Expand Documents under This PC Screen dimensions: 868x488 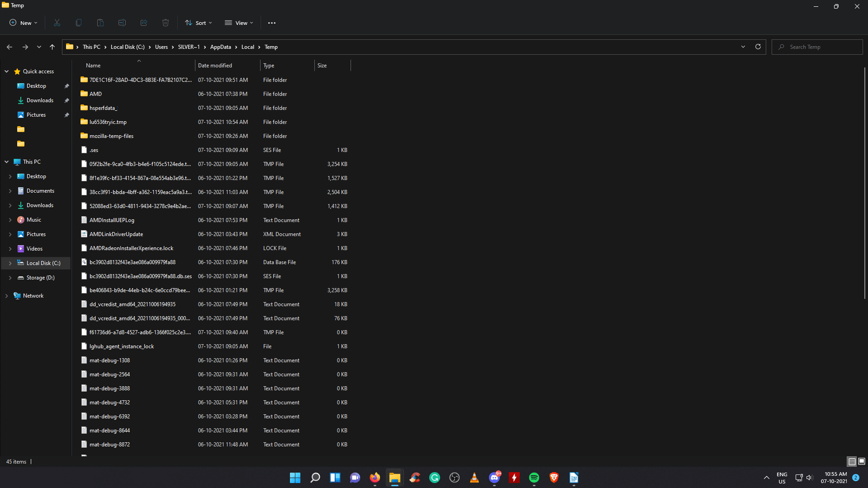10,191
